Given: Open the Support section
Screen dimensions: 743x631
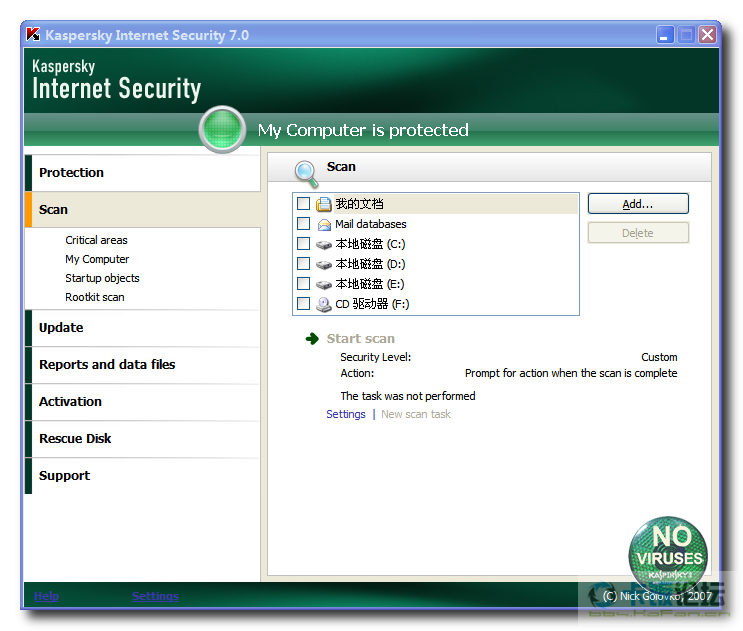Looking at the screenshot, I should point(142,476).
